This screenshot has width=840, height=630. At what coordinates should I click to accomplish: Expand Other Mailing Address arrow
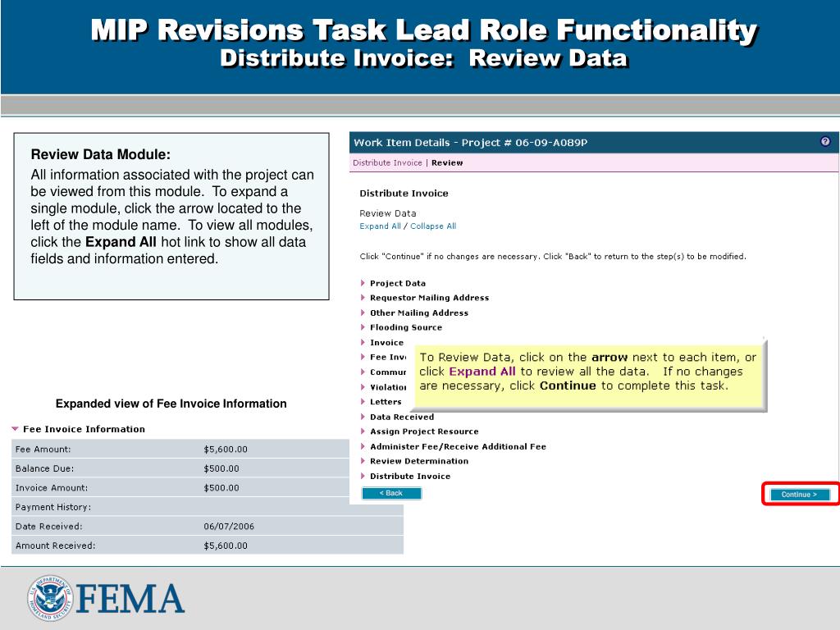pos(363,313)
